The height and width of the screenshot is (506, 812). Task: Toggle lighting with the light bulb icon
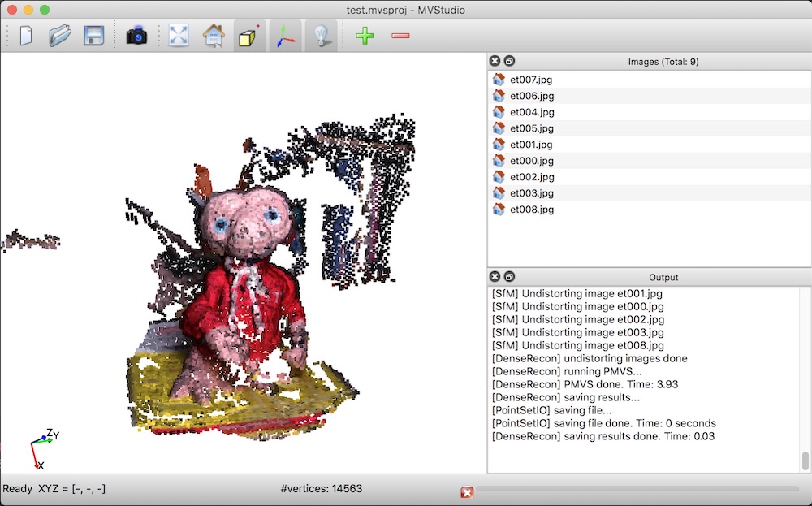pos(321,36)
